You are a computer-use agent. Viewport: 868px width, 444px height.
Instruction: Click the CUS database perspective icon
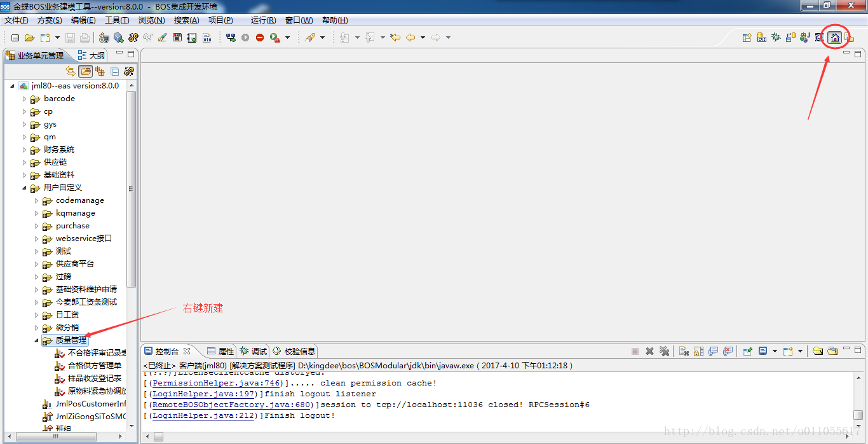761,38
